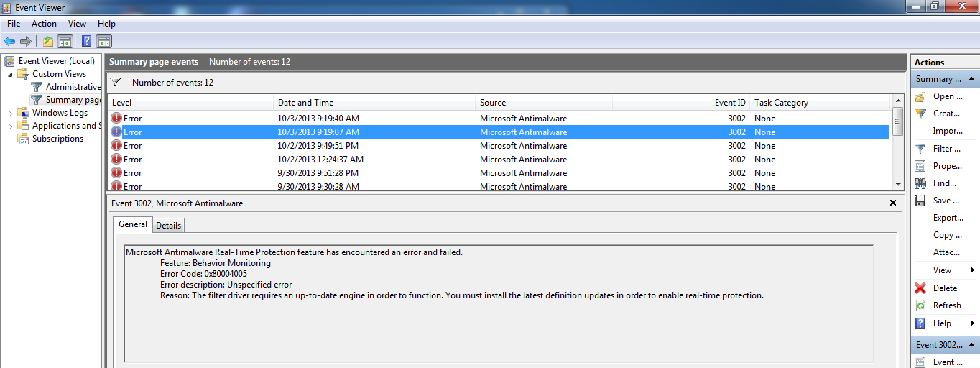Sort by the Level column header
This screenshot has width=980, height=368.
click(190, 103)
